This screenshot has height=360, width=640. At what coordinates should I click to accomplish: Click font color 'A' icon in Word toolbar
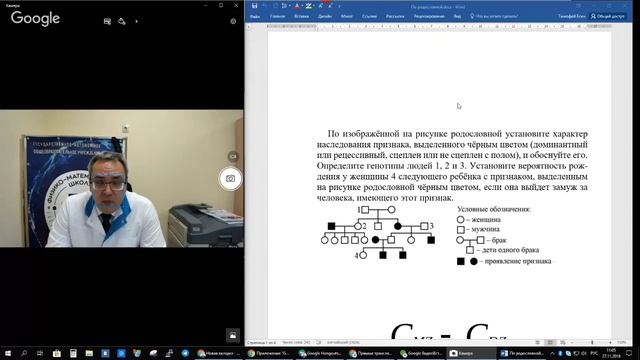[x=297, y=6]
